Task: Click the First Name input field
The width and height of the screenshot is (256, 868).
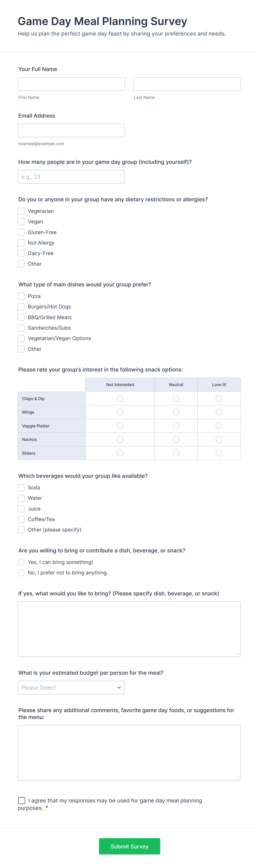Action: coord(71,84)
